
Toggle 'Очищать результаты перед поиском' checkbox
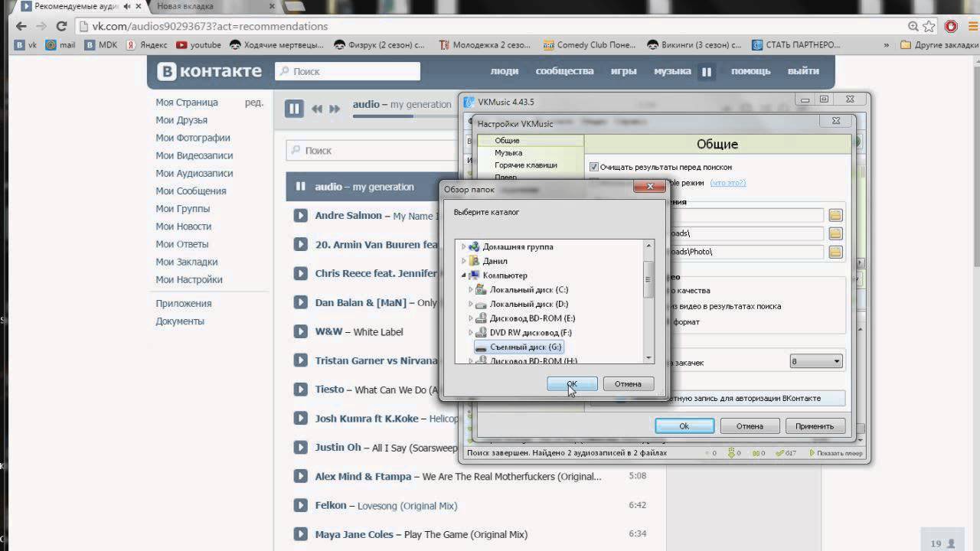click(594, 167)
